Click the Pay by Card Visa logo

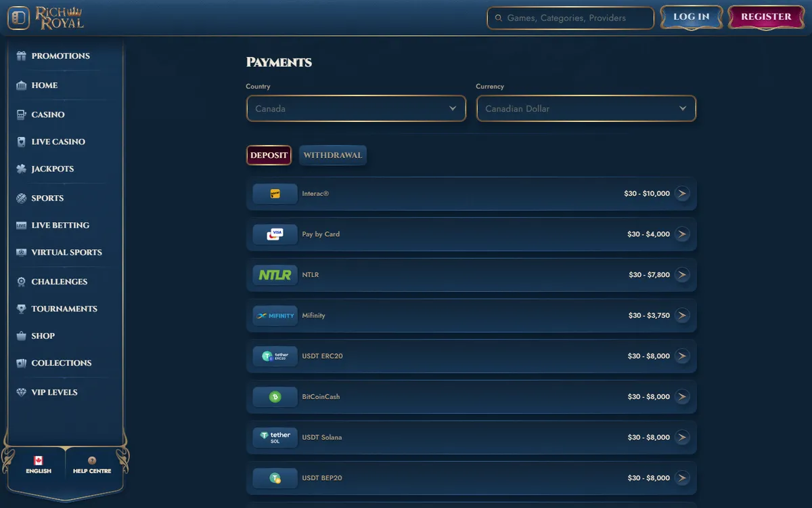[x=275, y=234]
